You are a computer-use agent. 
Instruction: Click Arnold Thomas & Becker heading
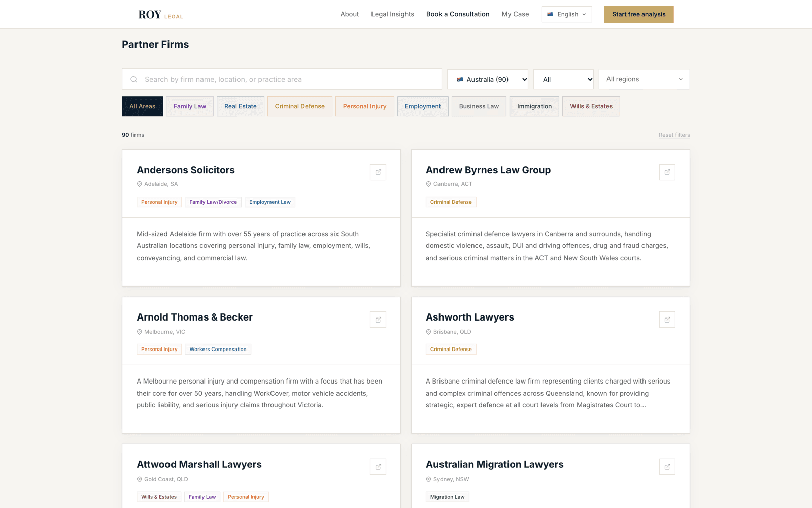pyautogui.click(x=194, y=317)
